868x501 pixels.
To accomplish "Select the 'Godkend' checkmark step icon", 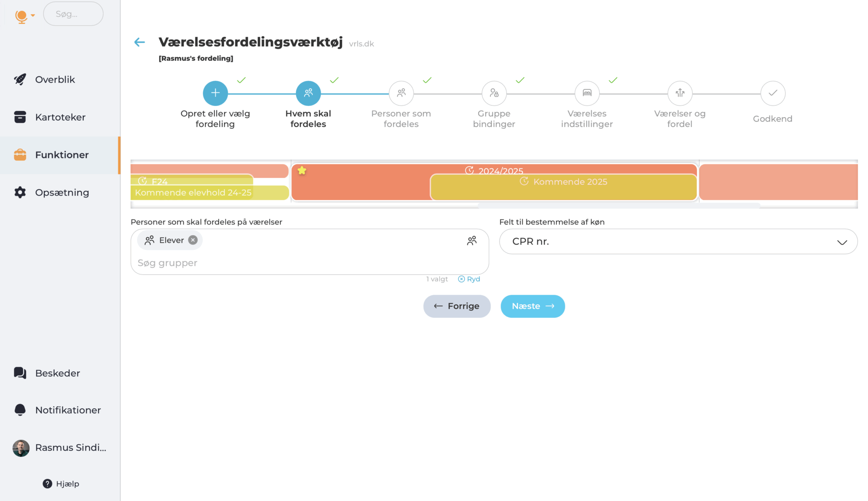I will click(x=773, y=93).
